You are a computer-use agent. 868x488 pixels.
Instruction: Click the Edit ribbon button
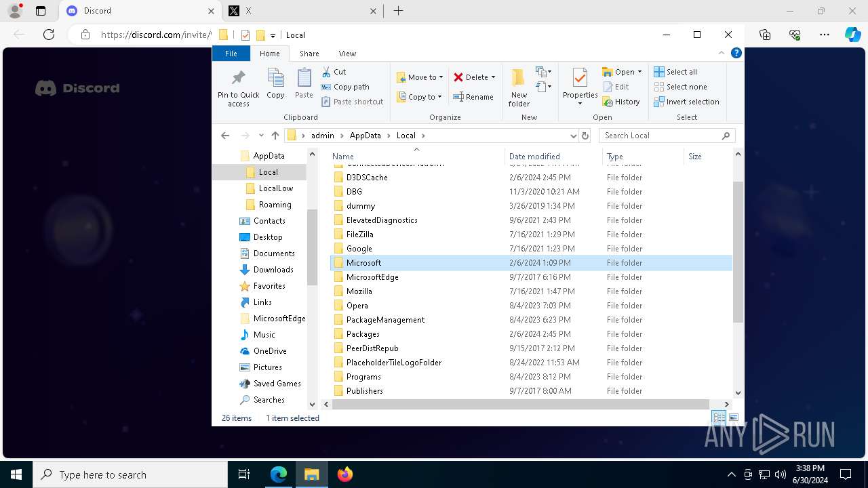point(616,87)
